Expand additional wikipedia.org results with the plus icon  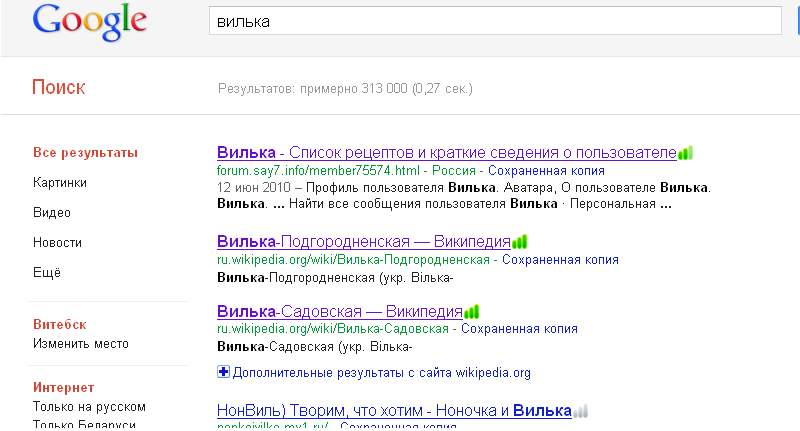point(223,372)
